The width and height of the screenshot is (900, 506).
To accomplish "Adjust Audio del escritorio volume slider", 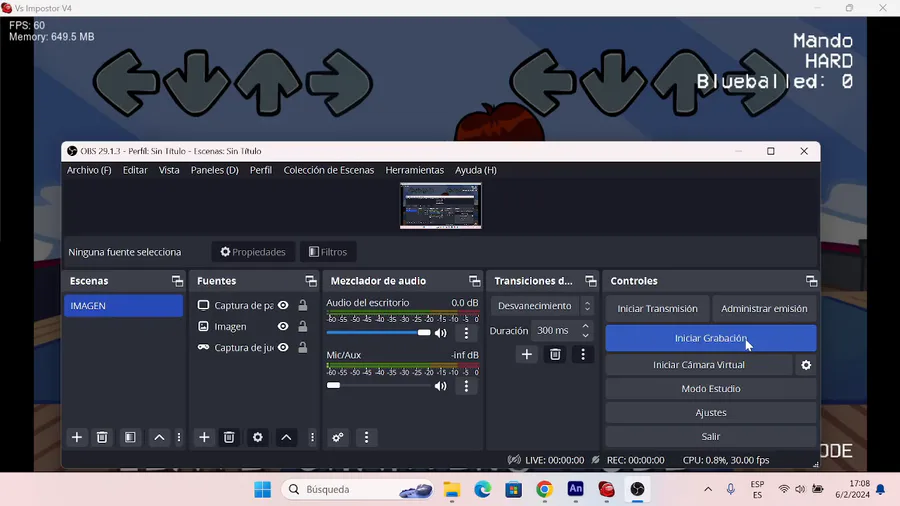I will [378, 333].
